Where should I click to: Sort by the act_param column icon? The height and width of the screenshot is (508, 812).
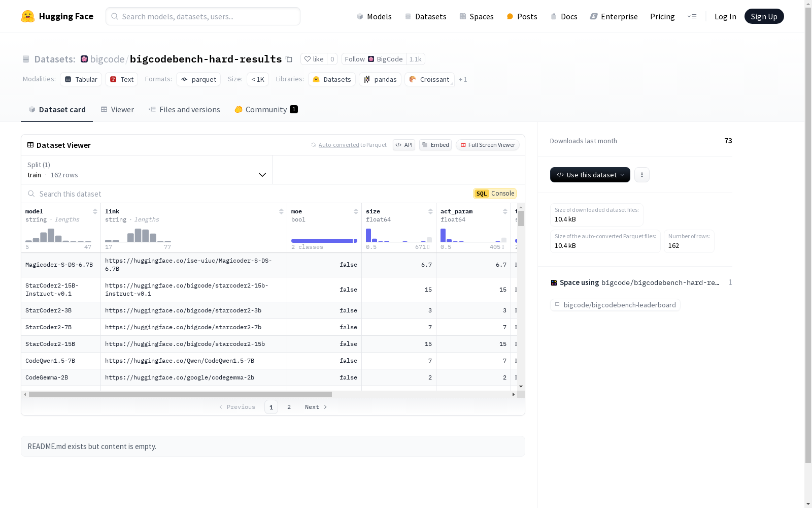tap(505, 211)
